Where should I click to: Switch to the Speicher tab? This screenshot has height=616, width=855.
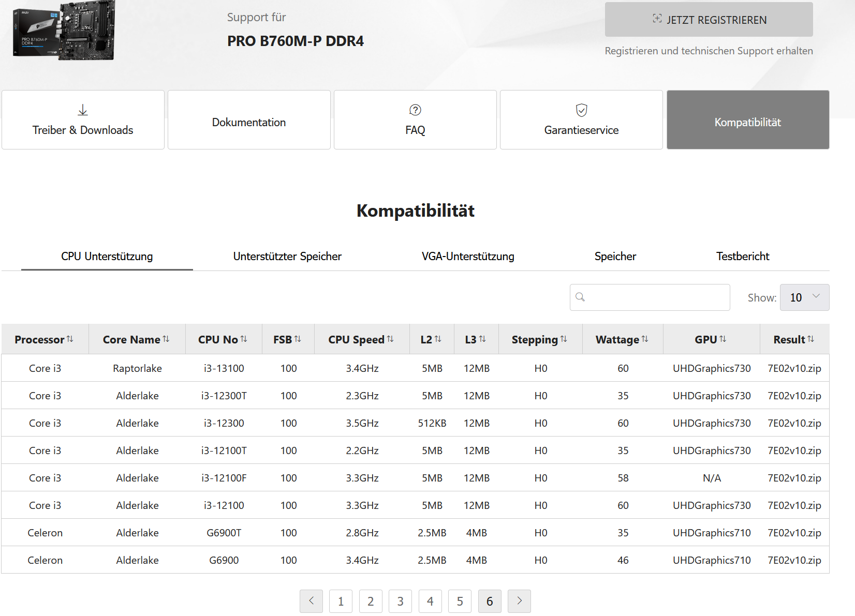(615, 257)
